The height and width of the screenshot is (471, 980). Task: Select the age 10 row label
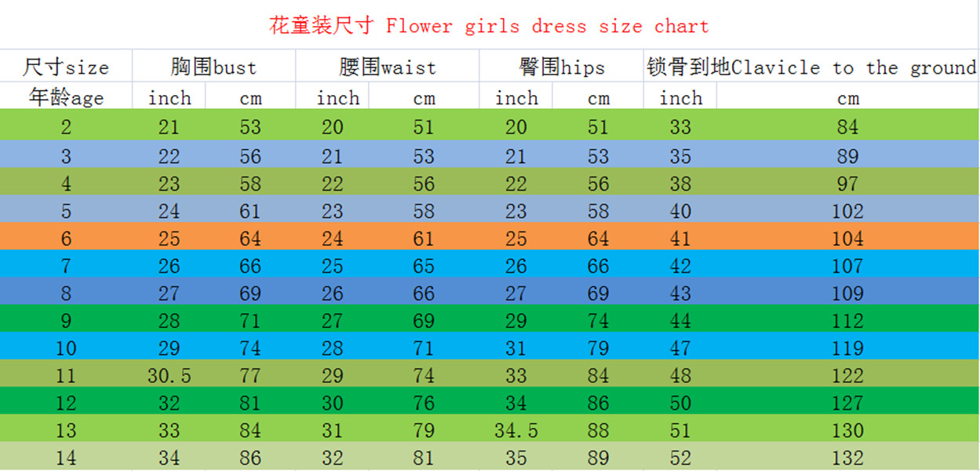coord(66,349)
